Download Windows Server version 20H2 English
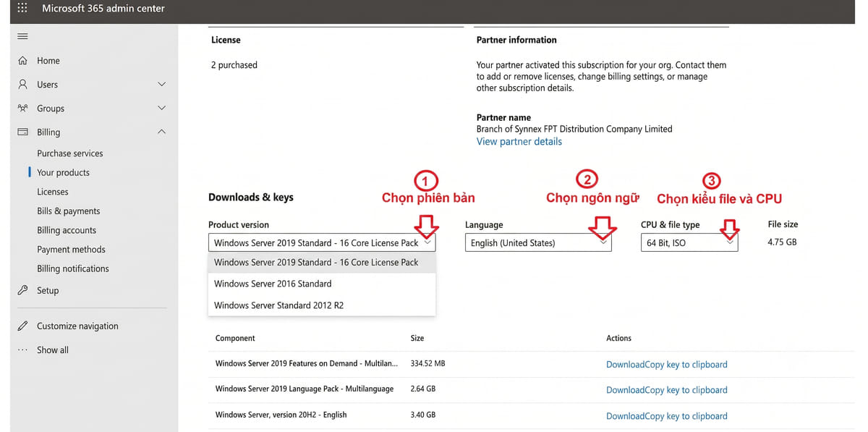868x432 pixels. tap(625, 416)
